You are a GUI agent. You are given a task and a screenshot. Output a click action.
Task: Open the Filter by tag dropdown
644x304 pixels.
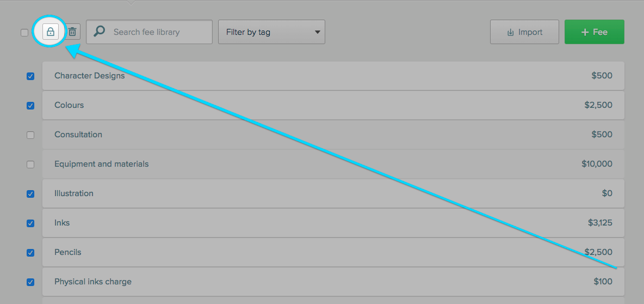tap(271, 32)
